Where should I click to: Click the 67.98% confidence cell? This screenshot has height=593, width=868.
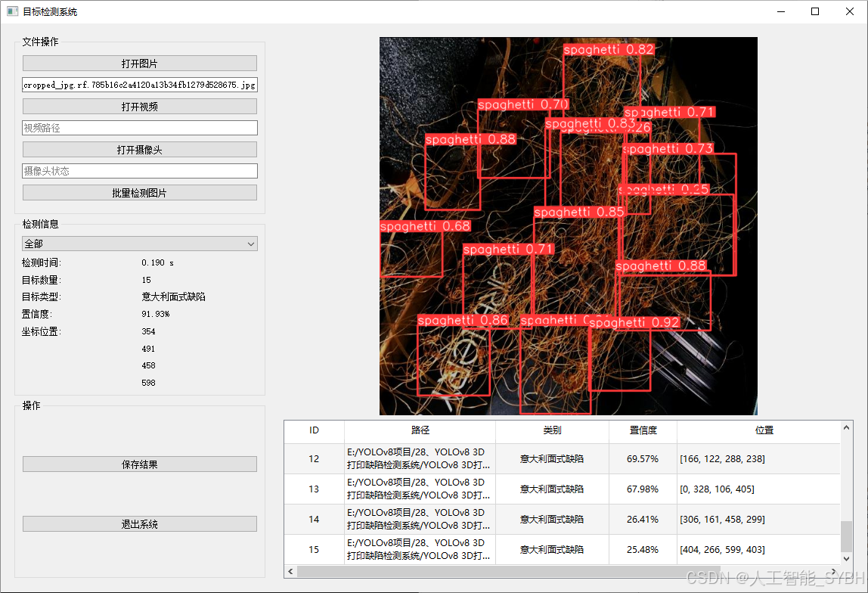pyautogui.click(x=643, y=489)
